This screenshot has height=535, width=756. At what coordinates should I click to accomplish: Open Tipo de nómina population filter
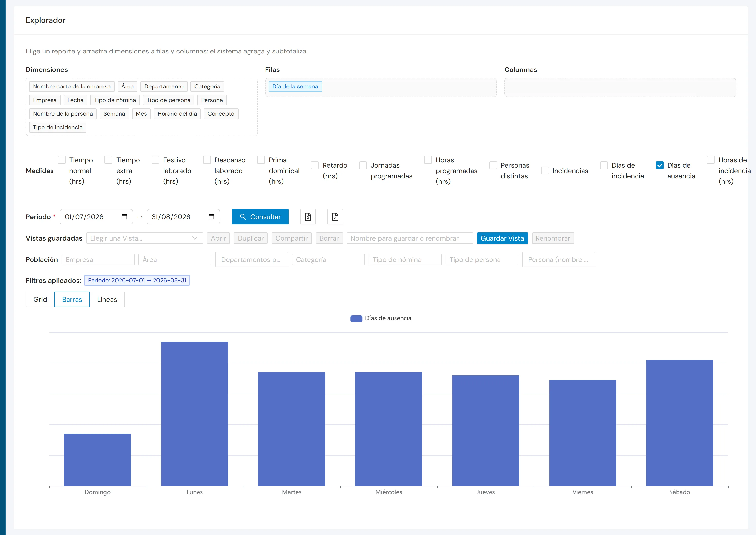pos(405,259)
